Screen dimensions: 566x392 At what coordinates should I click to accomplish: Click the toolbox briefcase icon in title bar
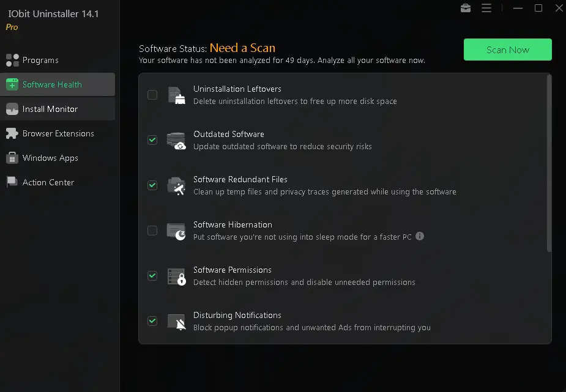[466, 8]
